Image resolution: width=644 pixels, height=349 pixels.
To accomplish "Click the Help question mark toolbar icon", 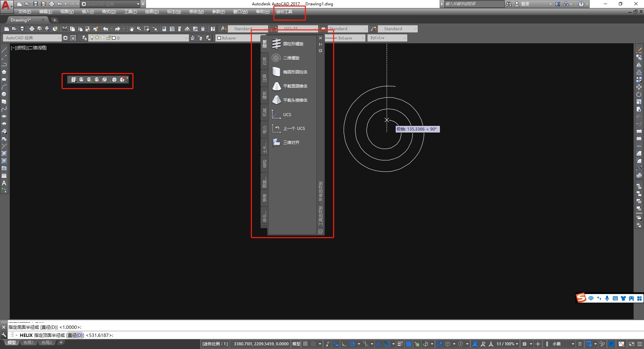I will coord(212,29).
